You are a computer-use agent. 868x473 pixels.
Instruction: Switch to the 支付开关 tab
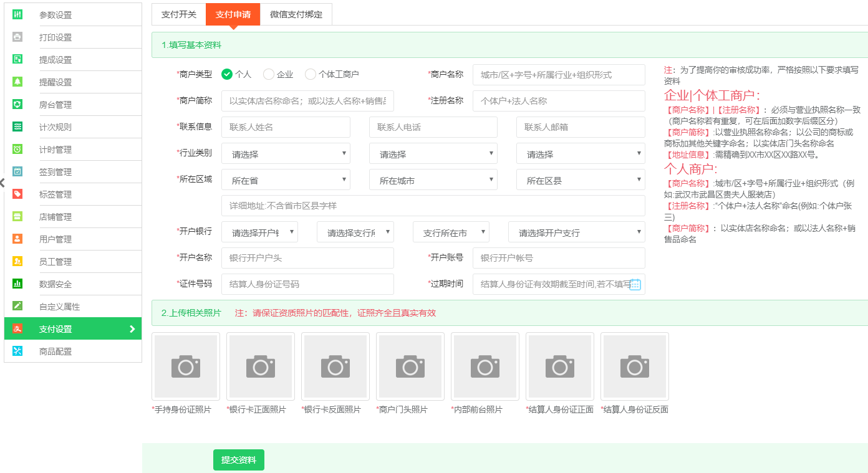[x=179, y=14]
